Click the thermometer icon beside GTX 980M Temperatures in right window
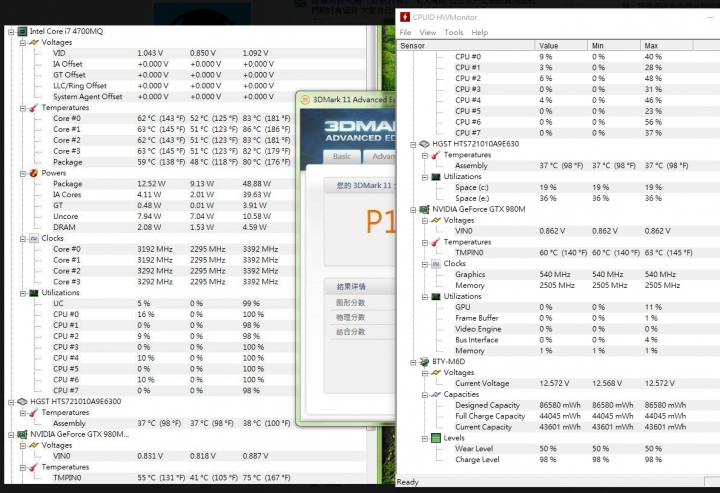The height and width of the screenshot is (493, 720). 435,242
